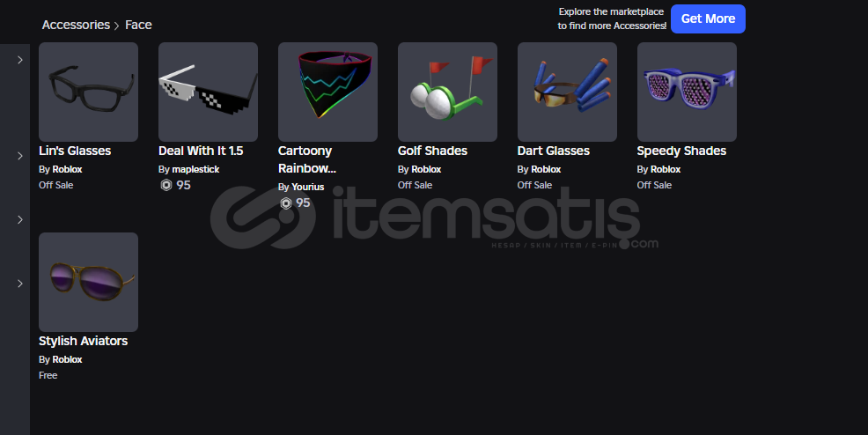This screenshot has height=435, width=868.
Task: Go to Accessories in the breadcrumb
Action: 76,25
